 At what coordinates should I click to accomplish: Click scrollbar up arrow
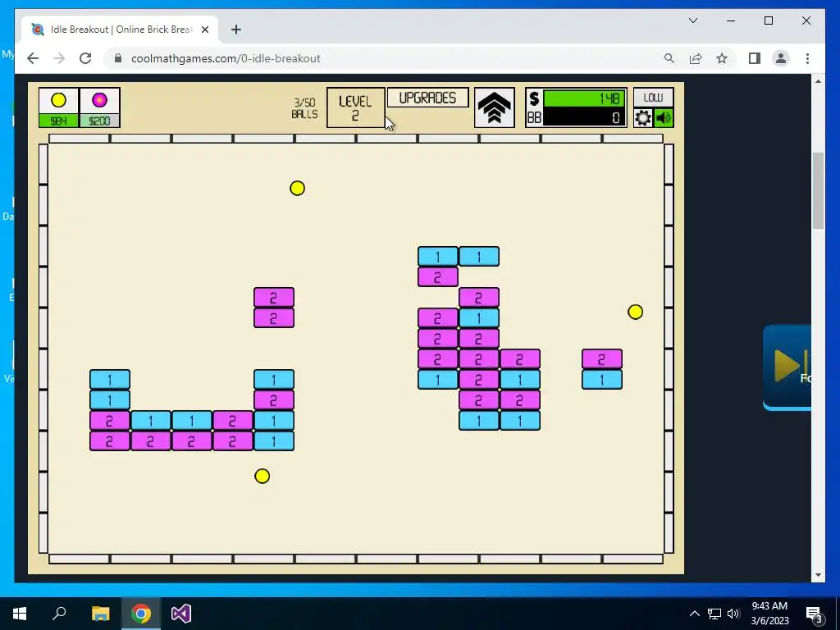[x=818, y=81]
